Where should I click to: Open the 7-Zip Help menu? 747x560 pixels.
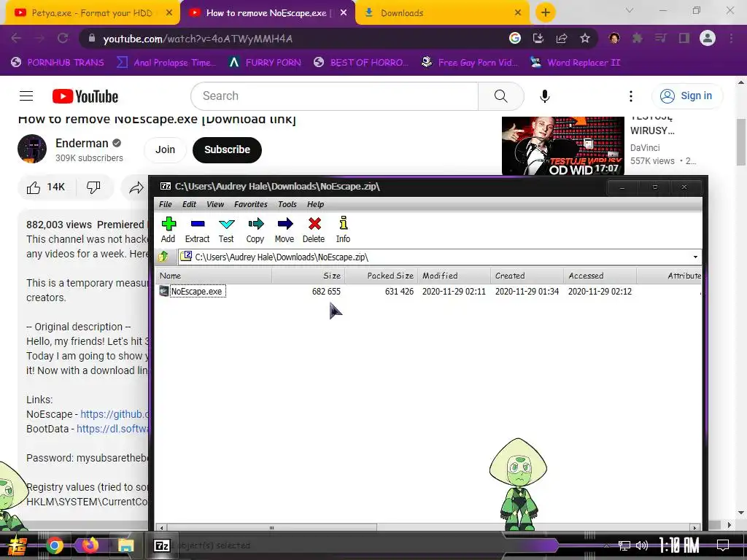tap(315, 204)
